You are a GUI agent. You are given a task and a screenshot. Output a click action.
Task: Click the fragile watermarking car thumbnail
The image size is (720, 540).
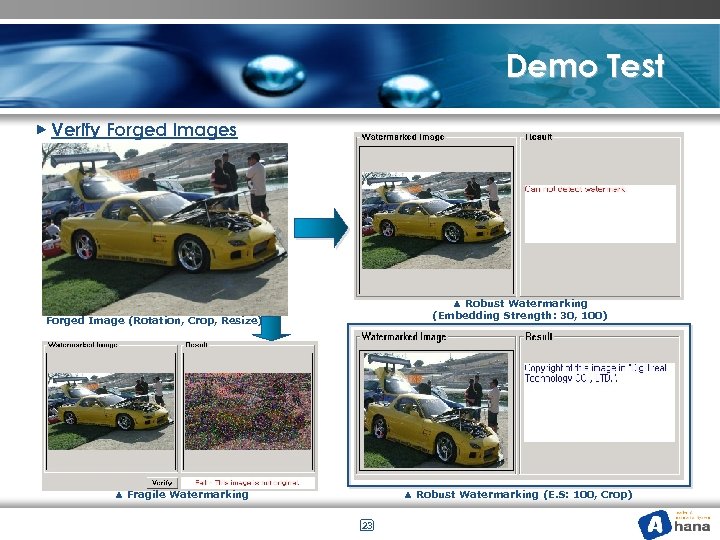pyautogui.click(x=111, y=411)
